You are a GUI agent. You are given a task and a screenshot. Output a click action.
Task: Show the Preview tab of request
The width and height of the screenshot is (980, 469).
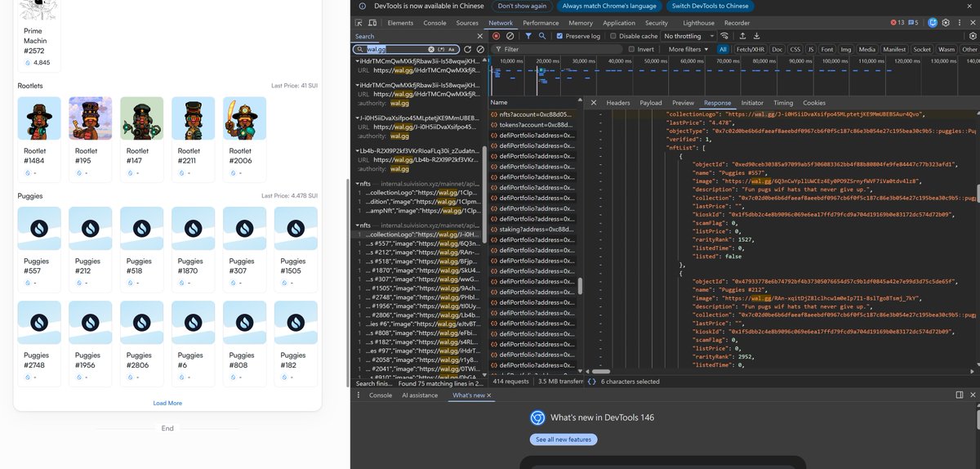pyautogui.click(x=683, y=103)
